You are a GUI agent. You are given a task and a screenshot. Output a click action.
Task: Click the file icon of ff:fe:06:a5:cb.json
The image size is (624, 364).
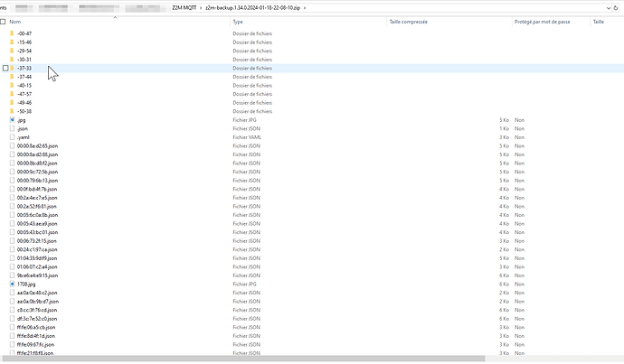(x=12, y=328)
